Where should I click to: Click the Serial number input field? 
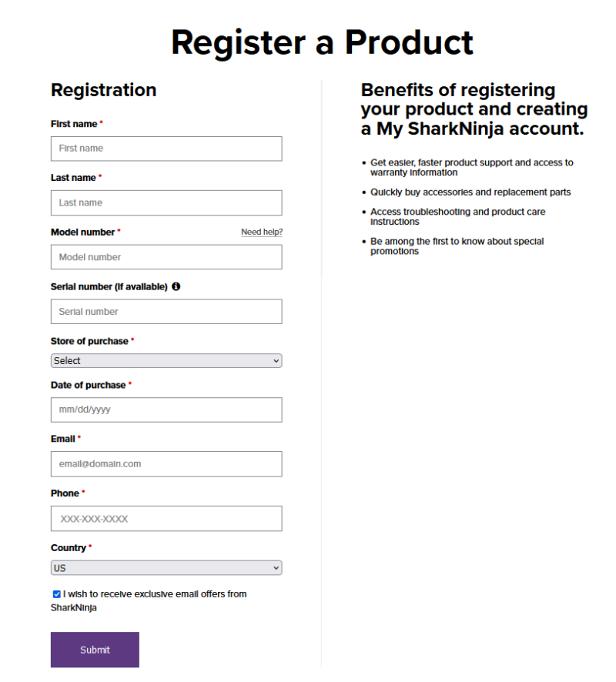[166, 311]
